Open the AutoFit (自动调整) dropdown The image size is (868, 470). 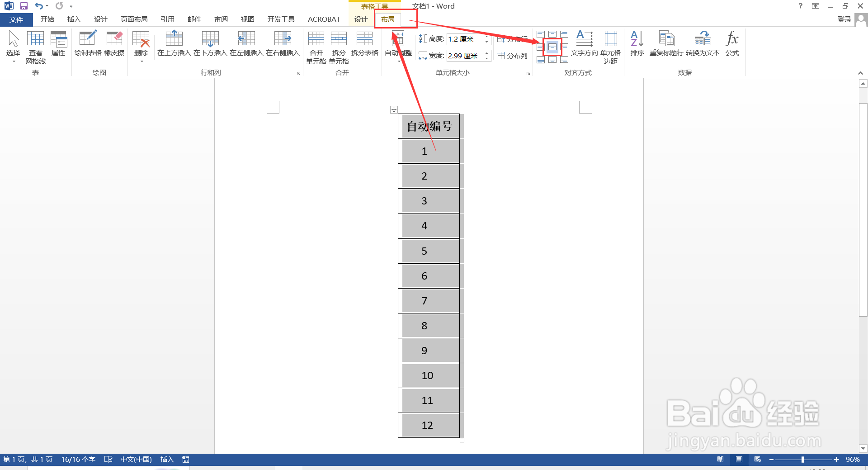tap(398, 47)
